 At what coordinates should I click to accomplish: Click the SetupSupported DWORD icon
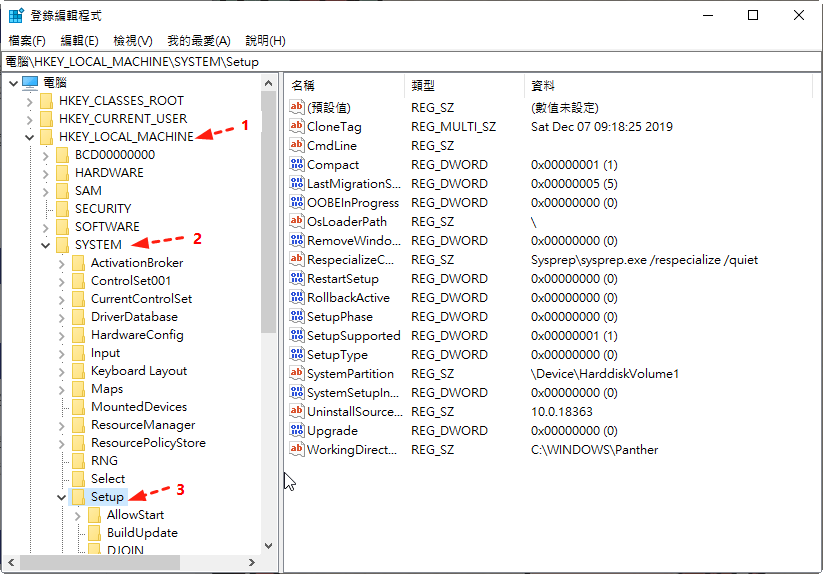pos(297,335)
